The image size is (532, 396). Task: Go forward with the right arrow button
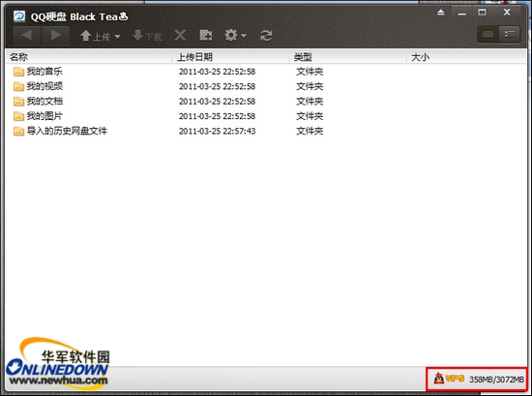tap(56, 35)
